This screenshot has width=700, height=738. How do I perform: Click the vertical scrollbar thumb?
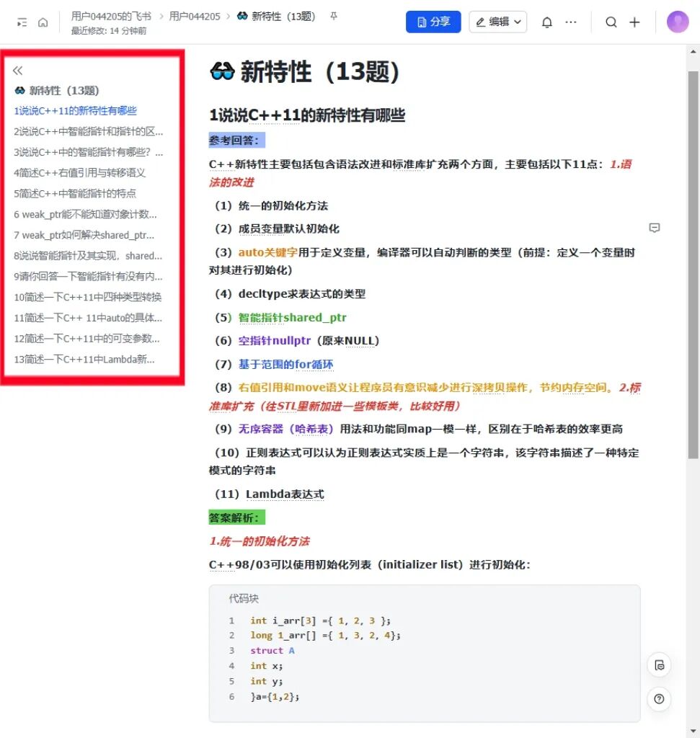[x=693, y=264]
